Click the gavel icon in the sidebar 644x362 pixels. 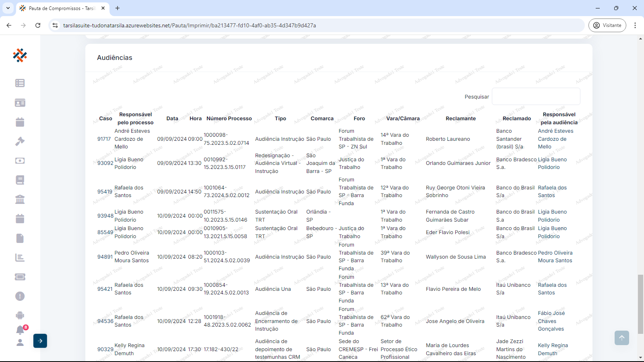pos(20,141)
